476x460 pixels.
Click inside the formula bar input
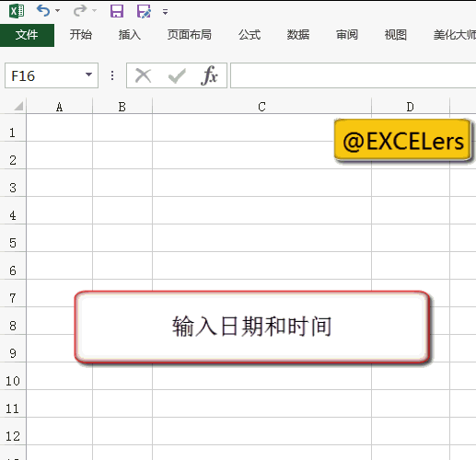(353, 75)
